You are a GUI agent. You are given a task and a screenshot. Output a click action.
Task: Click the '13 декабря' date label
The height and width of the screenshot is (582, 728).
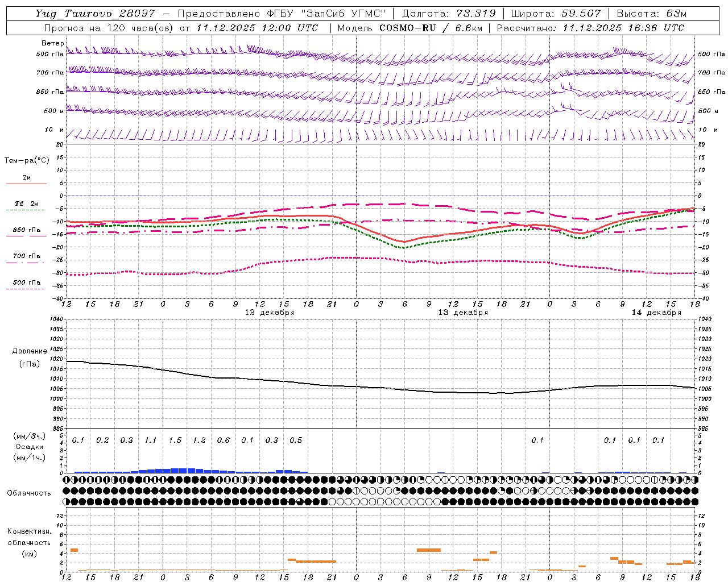(462, 313)
